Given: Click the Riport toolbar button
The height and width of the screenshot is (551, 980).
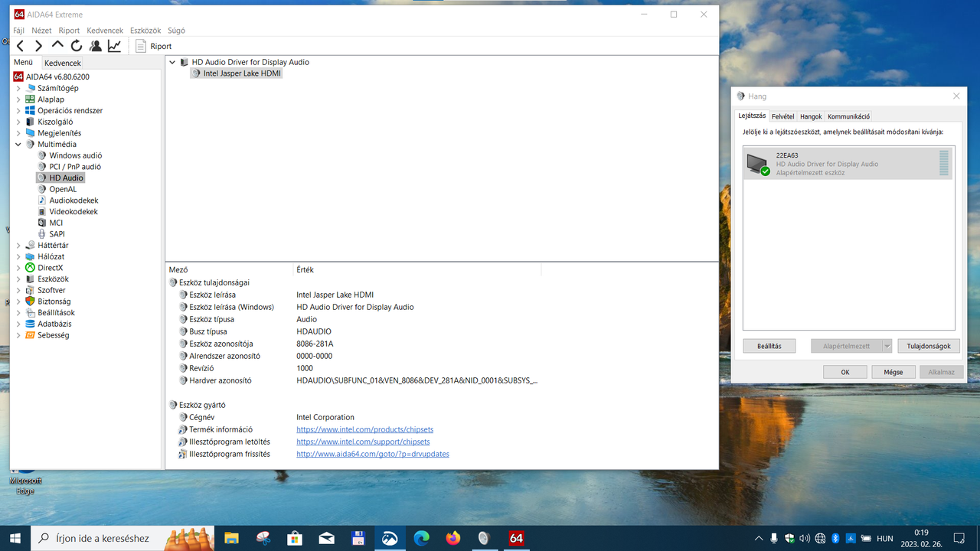Looking at the screenshot, I should [x=154, y=46].
